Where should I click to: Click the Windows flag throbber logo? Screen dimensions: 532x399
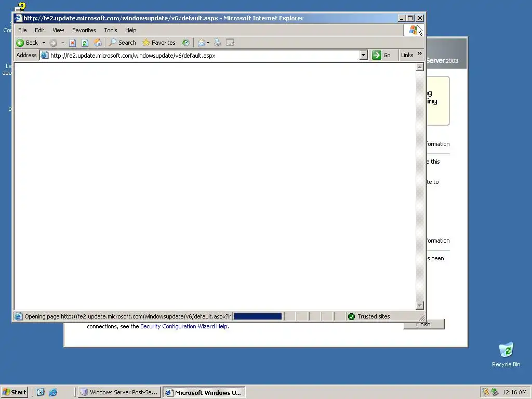pyautogui.click(x=413, y=30)
